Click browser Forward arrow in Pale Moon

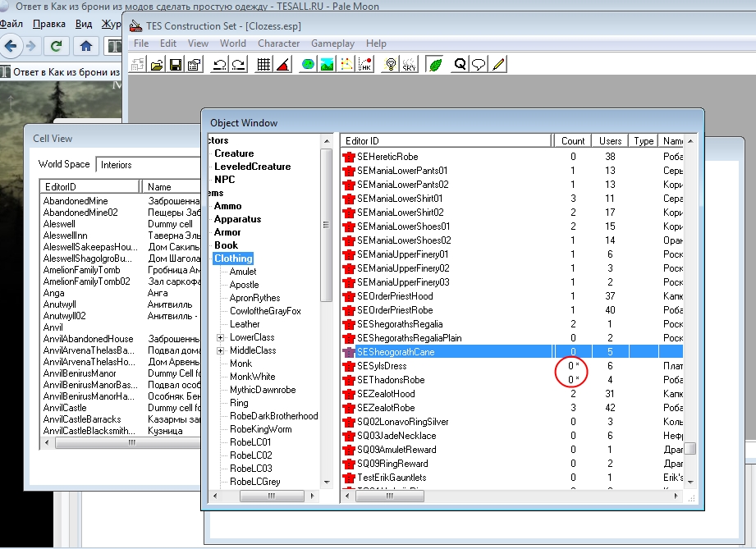[30, 46]
